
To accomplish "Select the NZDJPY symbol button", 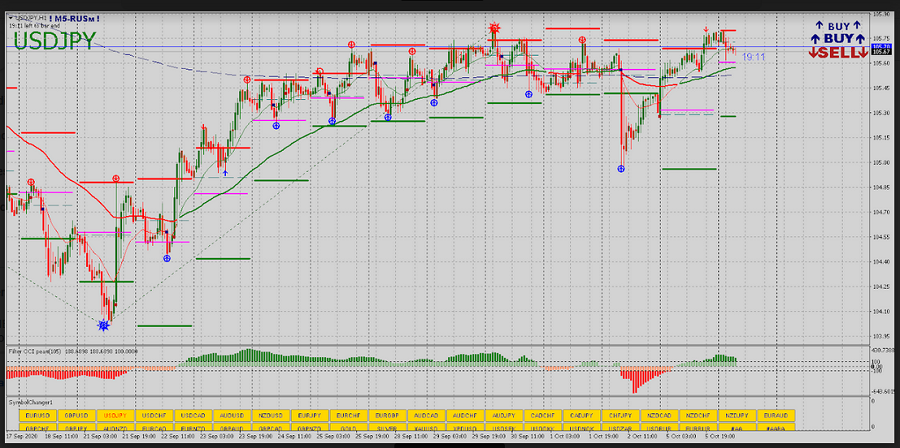I will (737, 414).
